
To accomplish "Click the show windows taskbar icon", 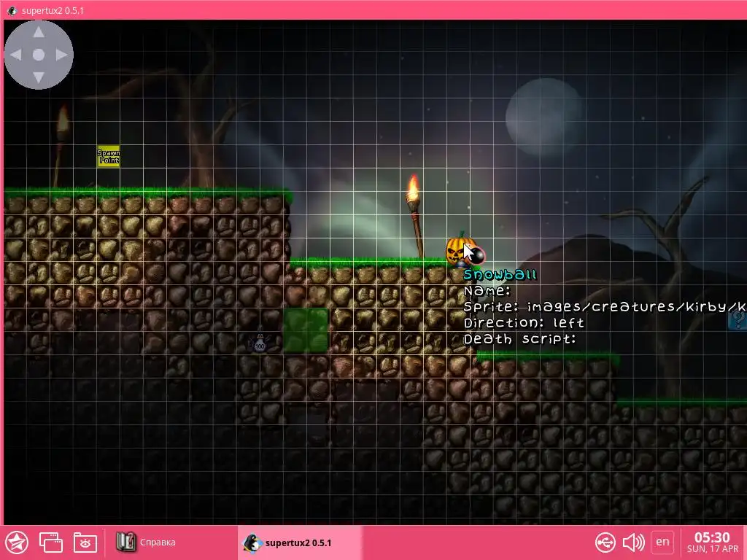I will point(51,542).
